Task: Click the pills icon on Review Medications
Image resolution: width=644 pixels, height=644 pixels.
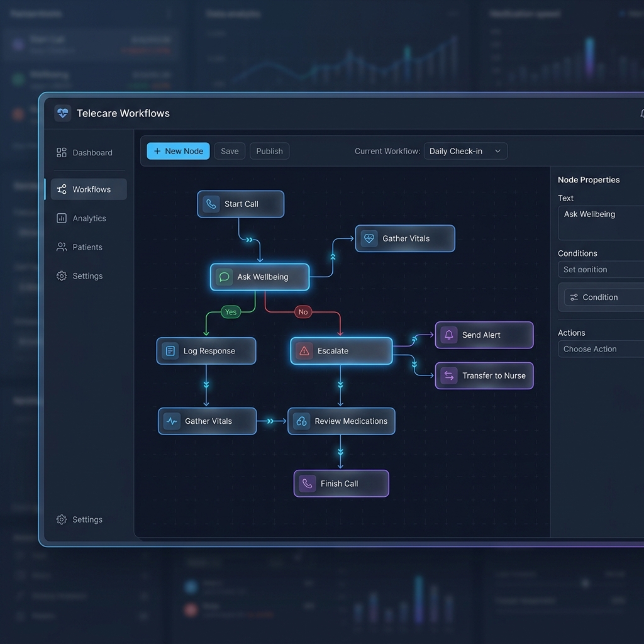Action: pos(301,421)
